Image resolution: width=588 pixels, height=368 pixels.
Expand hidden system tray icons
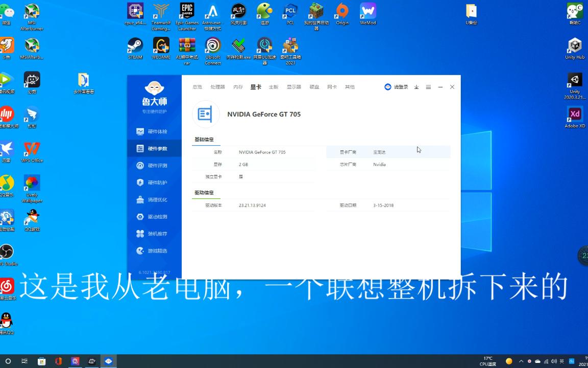pos(521,361)
